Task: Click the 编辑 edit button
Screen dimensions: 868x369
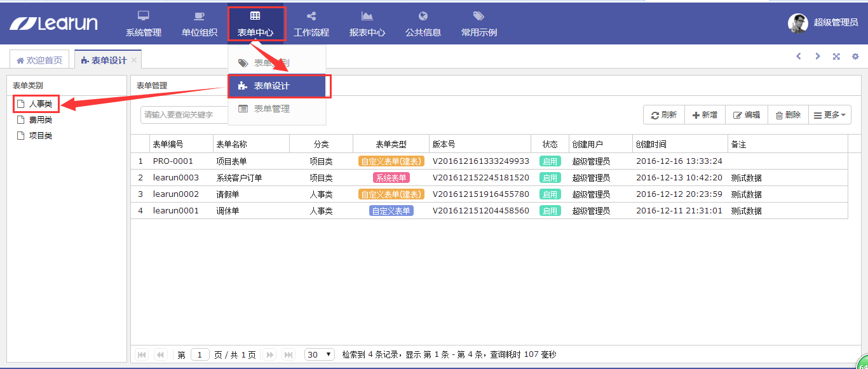Action: click(x=747, y=115)
